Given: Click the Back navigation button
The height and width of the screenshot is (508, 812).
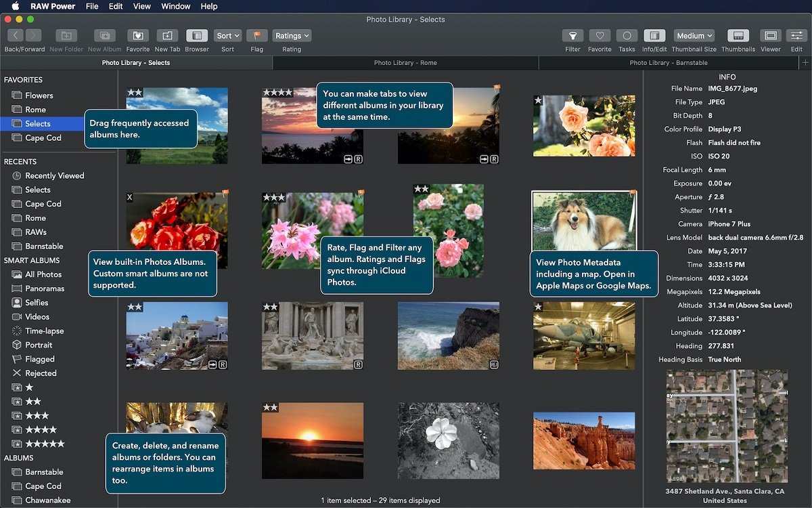Looking at the screenshot, I should point(15,35).
